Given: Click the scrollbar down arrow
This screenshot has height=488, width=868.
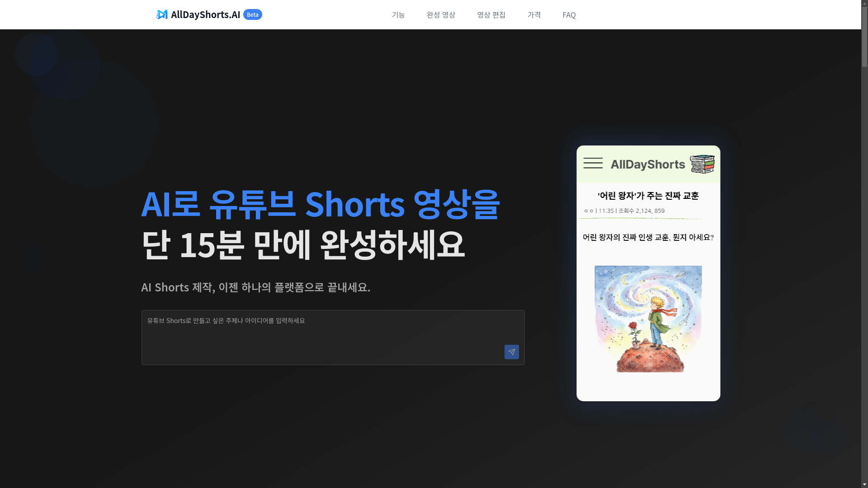Looking at the screenshot, I should point(864,484).
